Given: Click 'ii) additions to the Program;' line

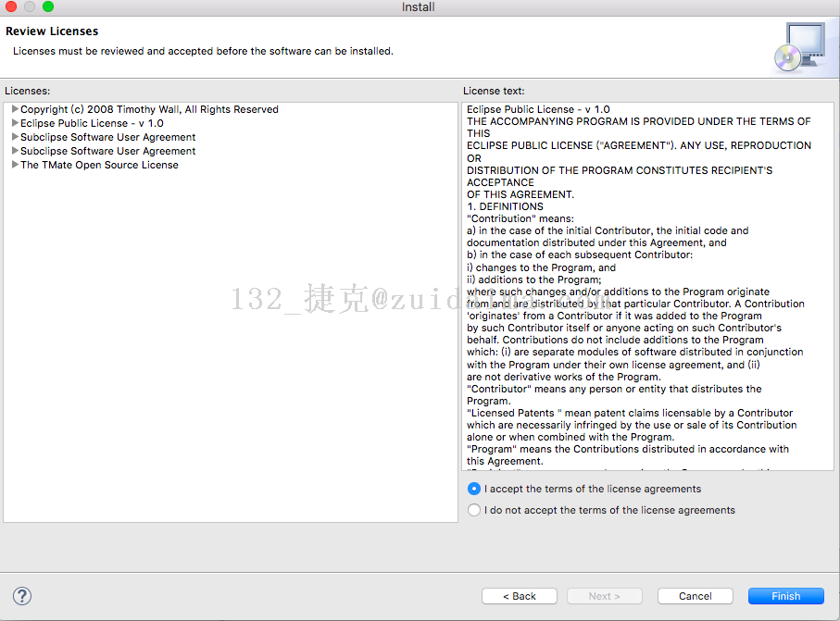Looking at the screenshot, I should [534, 279].
